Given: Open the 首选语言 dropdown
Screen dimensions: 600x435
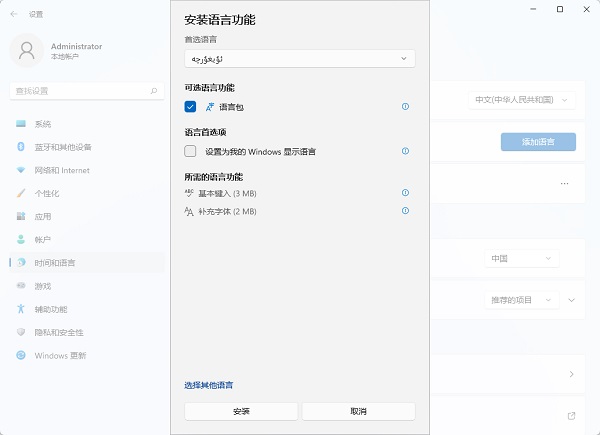Looking at the screenshot, I should click(299, 59).
